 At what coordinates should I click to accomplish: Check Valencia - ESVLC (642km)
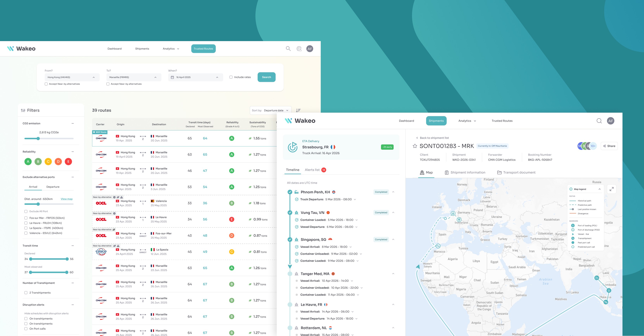coord(26,233)
